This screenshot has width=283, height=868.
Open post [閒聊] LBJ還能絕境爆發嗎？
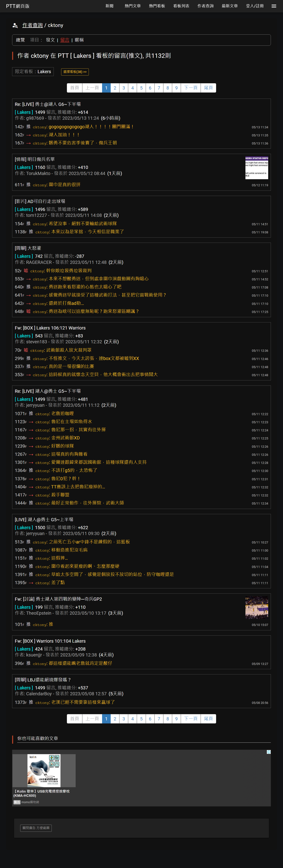click(43, 680)
